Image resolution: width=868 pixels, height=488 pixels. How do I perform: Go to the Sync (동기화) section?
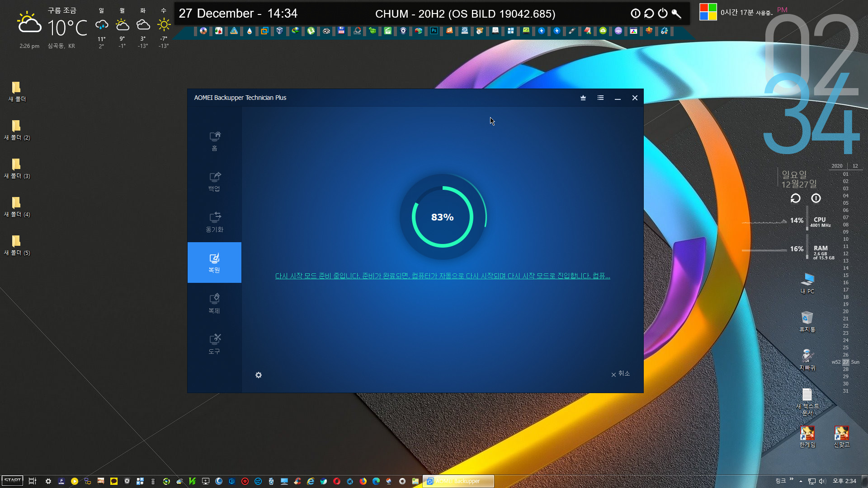point(214,222)
